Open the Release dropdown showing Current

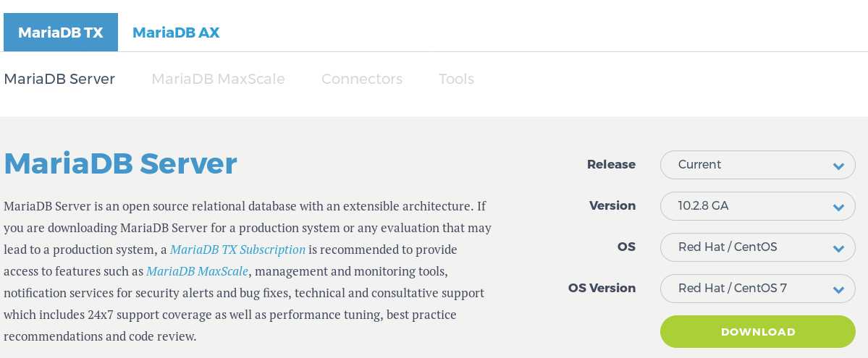coord(757,165)
